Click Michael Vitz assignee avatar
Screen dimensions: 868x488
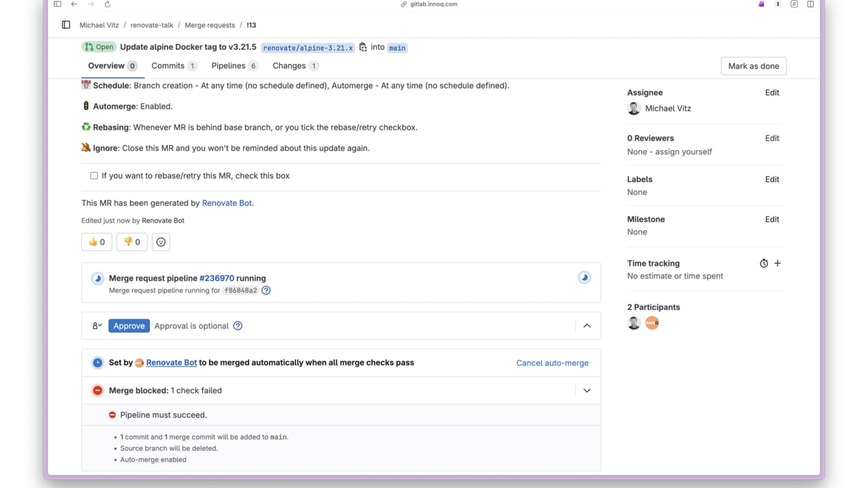634,108
